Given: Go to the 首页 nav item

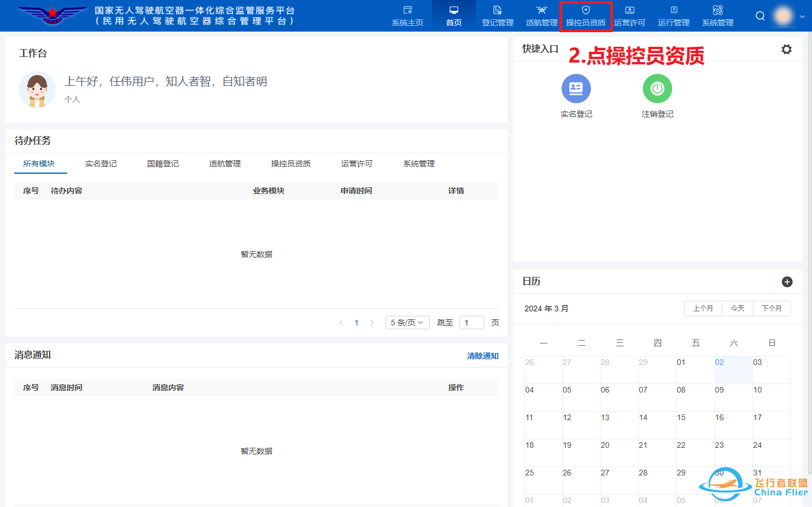Looking at the screenshot, I should 453,16.
